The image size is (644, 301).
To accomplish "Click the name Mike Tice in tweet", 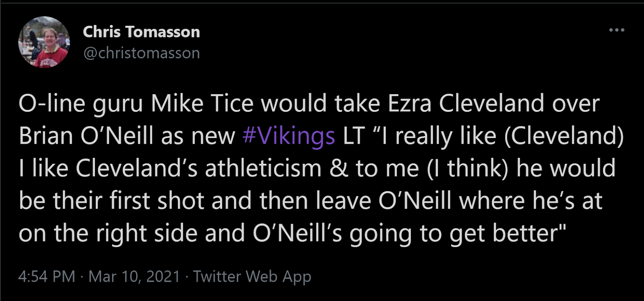I will tap(202, 104).
